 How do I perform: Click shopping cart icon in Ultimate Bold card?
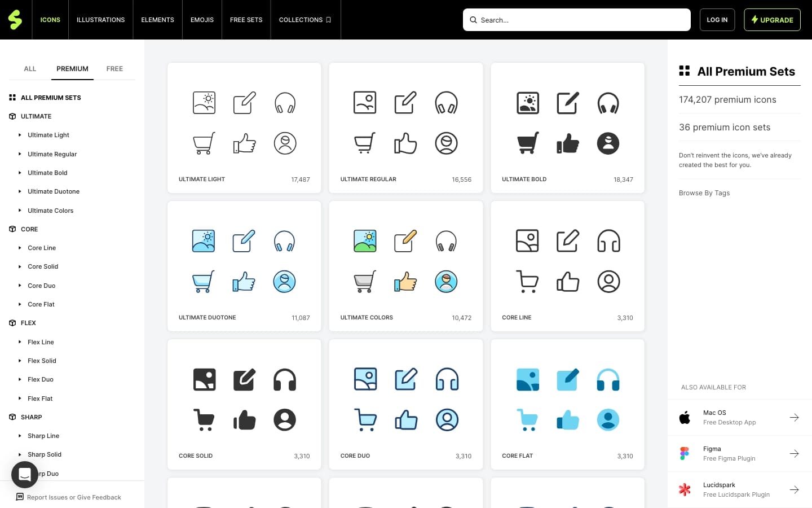[528, 143]
